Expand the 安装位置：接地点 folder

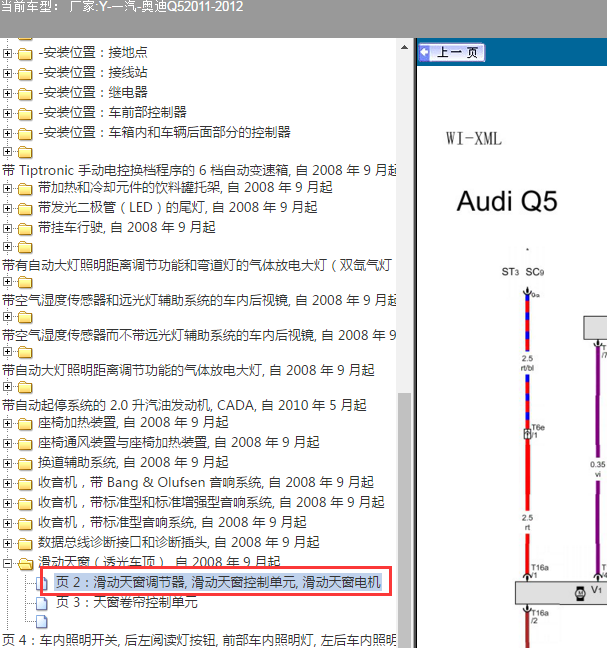(7, 53)
